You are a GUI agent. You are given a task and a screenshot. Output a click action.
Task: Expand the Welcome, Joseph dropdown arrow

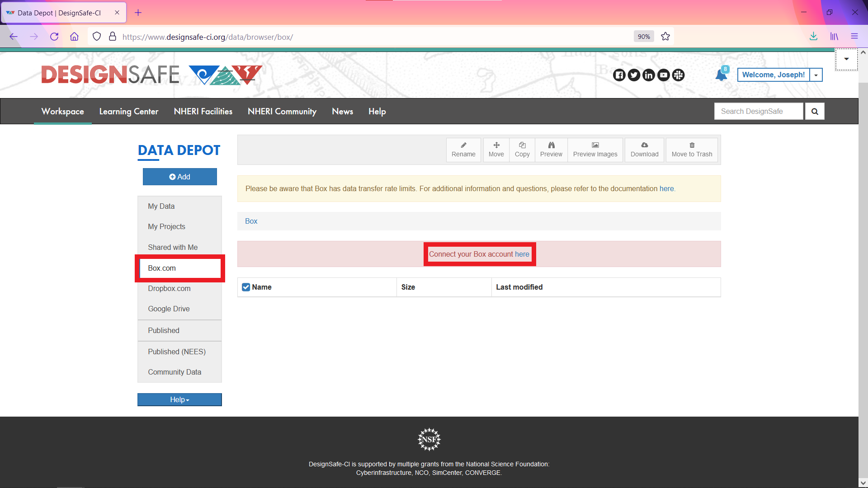816,75
